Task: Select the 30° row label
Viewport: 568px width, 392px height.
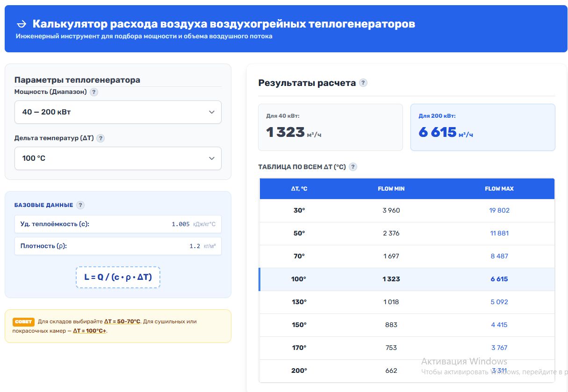Action: pos(299,210)
